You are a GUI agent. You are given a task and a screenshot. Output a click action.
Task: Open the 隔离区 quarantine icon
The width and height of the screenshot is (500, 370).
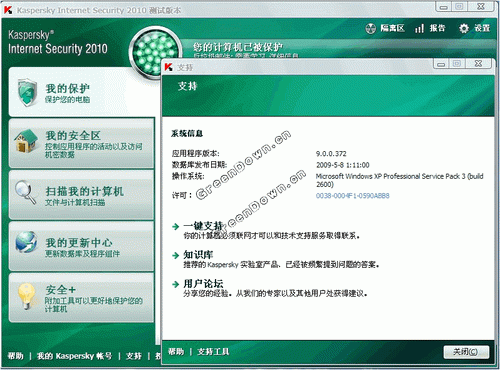[370, 29]
